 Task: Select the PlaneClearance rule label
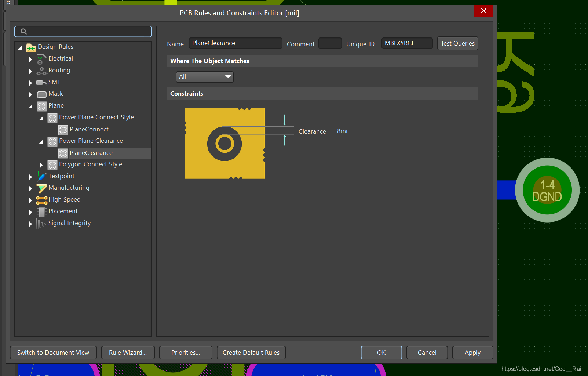pos(91,153)
